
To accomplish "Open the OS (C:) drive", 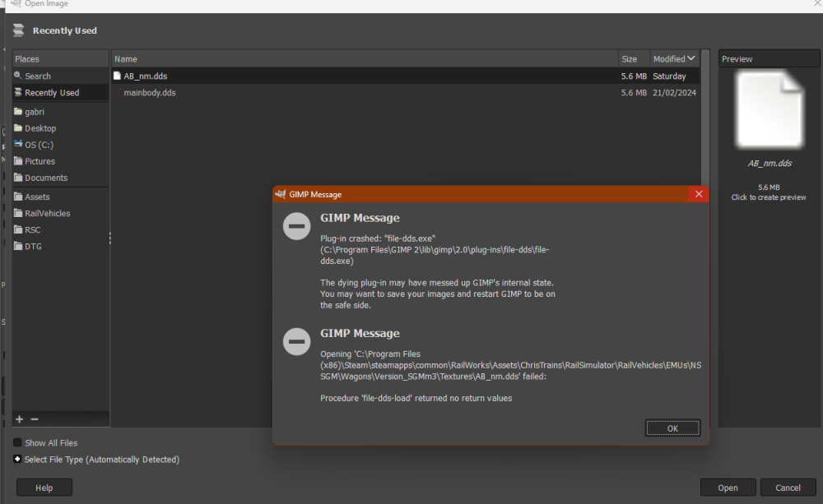I will 37,145.
